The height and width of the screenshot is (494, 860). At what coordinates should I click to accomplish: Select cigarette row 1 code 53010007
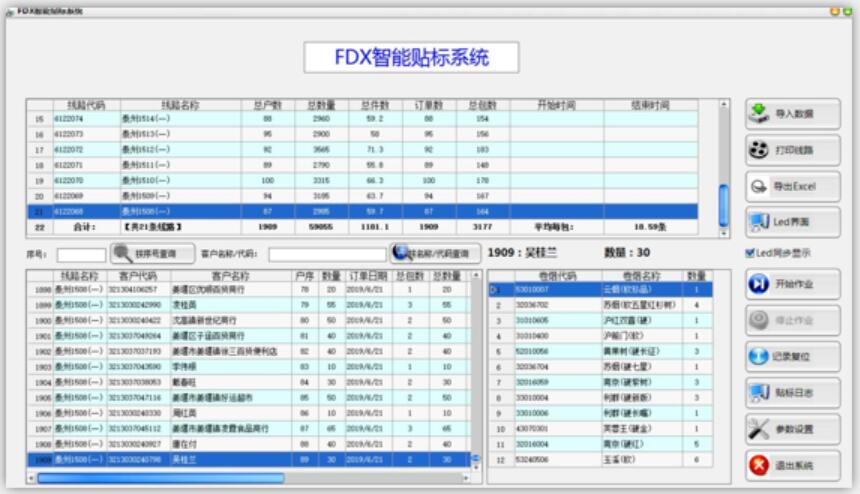[601, 289]
